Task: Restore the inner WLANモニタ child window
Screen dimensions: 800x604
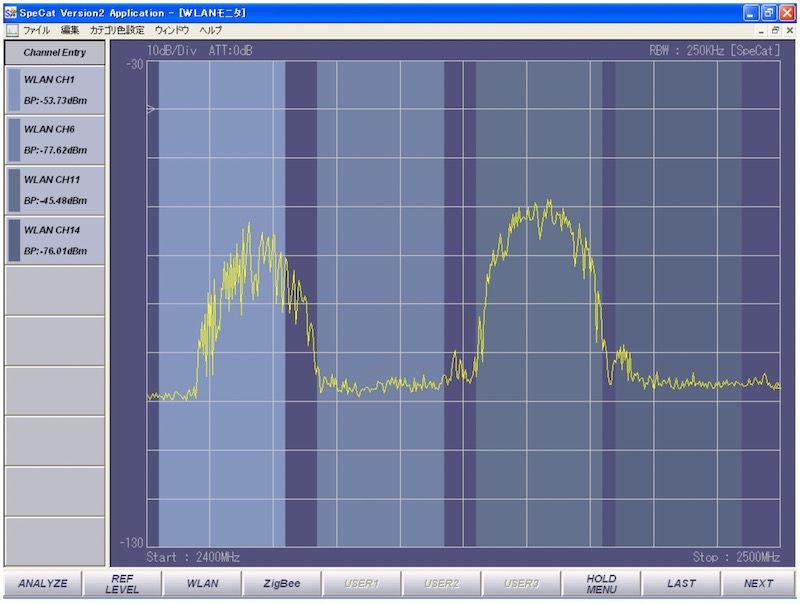Action: (776, 31)
